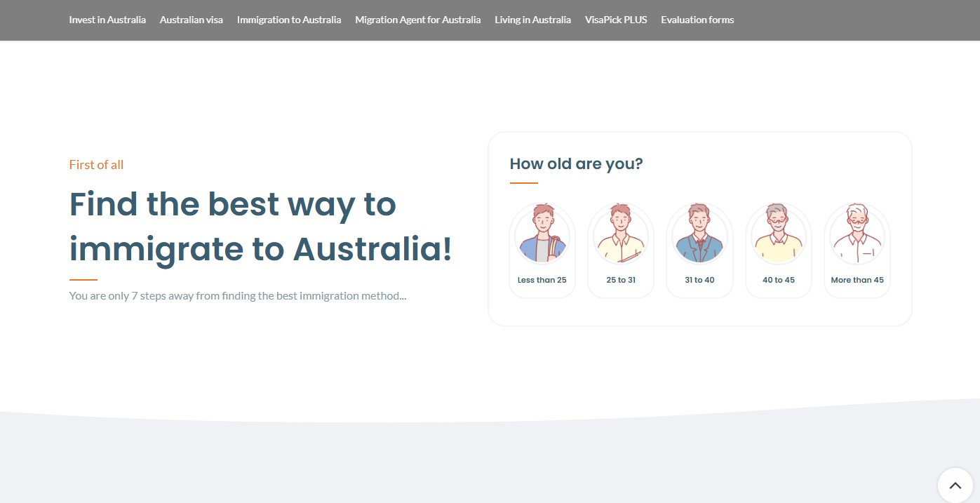Open the Invest in Australia menu

tap(107, 20)
